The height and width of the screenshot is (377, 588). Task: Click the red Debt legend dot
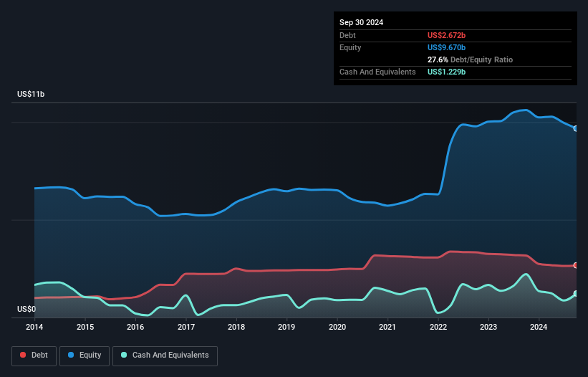23,355
